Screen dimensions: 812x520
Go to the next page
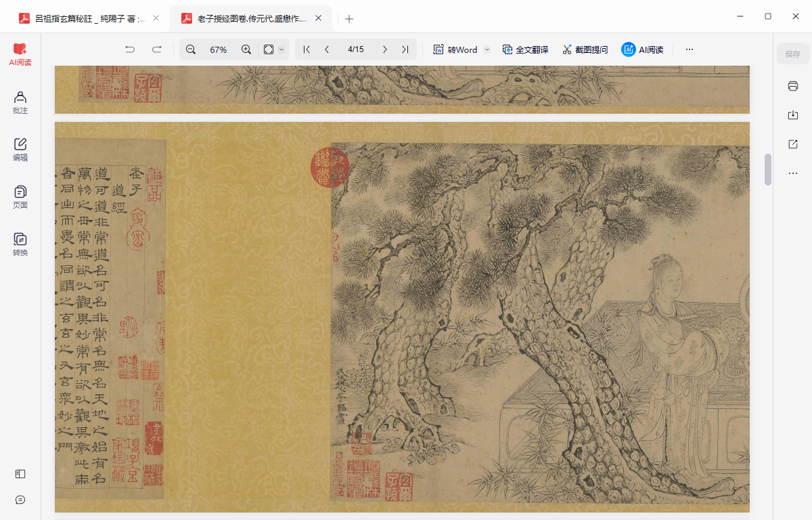coord(385,49)
